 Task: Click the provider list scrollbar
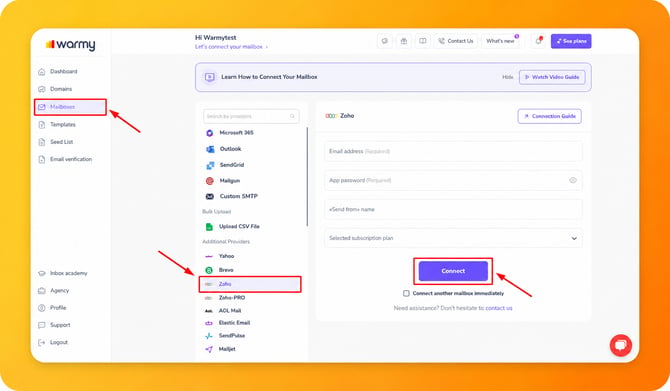point(307,176)
